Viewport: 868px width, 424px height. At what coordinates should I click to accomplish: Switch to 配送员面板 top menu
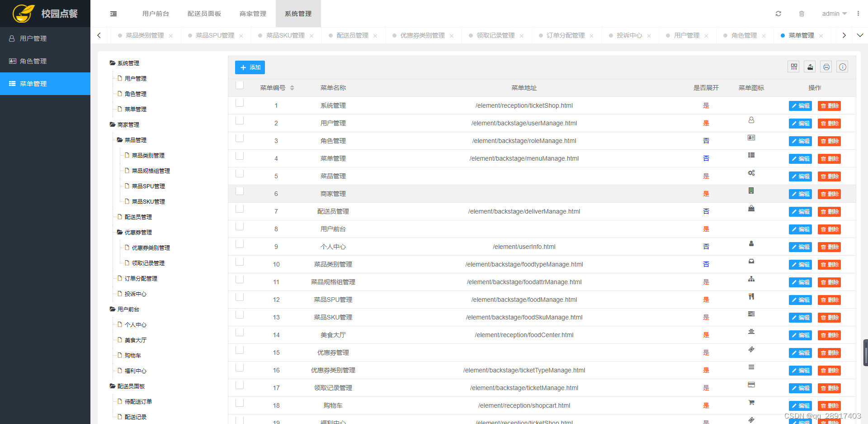[x=204, y=14]
